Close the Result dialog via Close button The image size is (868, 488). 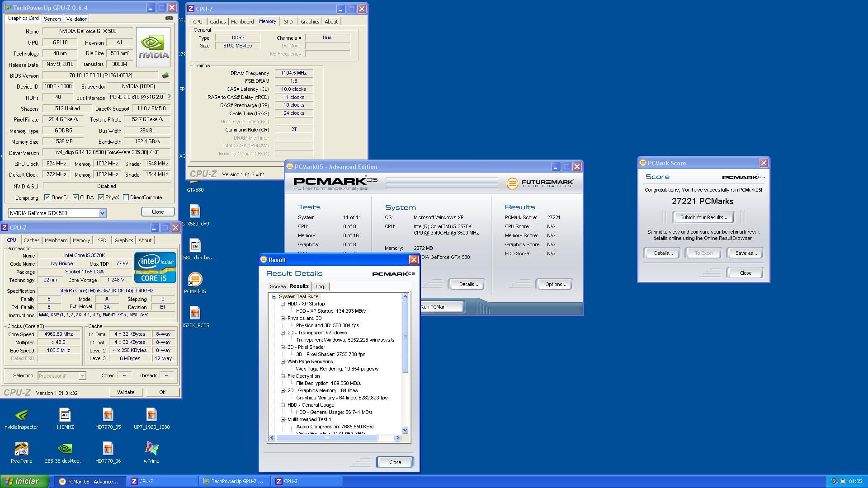pyautogui.click(x=395, y=462)
